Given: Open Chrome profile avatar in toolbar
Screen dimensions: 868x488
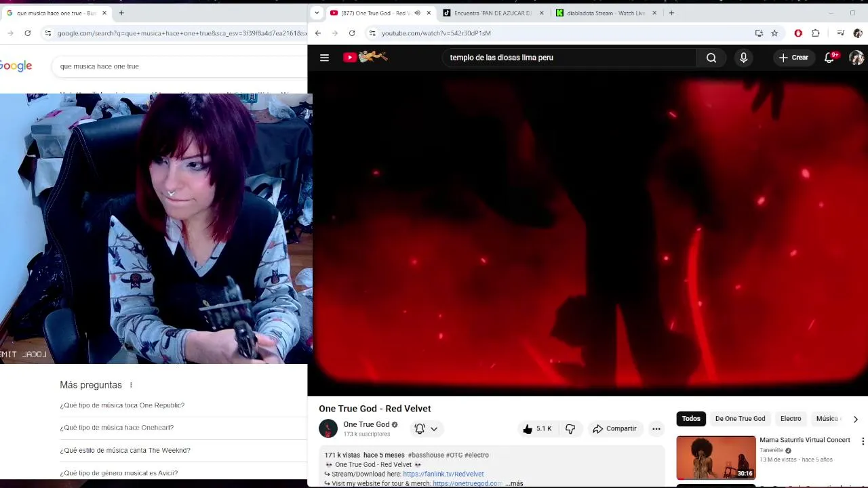Looking at the screenshot, I should click(x=857, y=33).
